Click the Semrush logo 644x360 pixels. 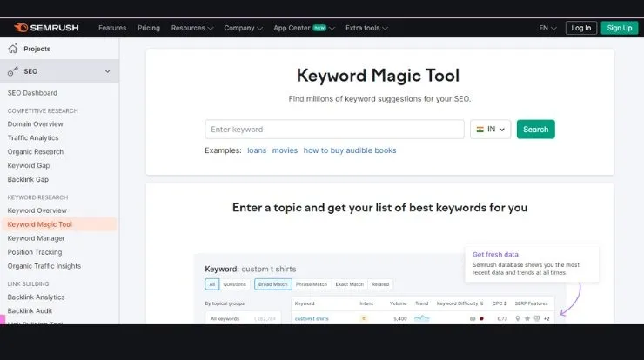(x=46, y=28)
